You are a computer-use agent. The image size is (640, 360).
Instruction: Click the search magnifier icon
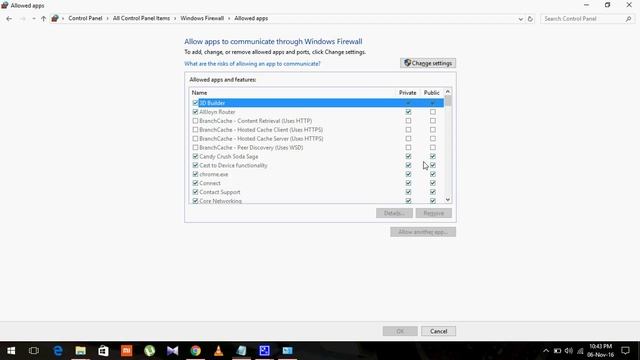pyautogui.click(x=628, y=19)
